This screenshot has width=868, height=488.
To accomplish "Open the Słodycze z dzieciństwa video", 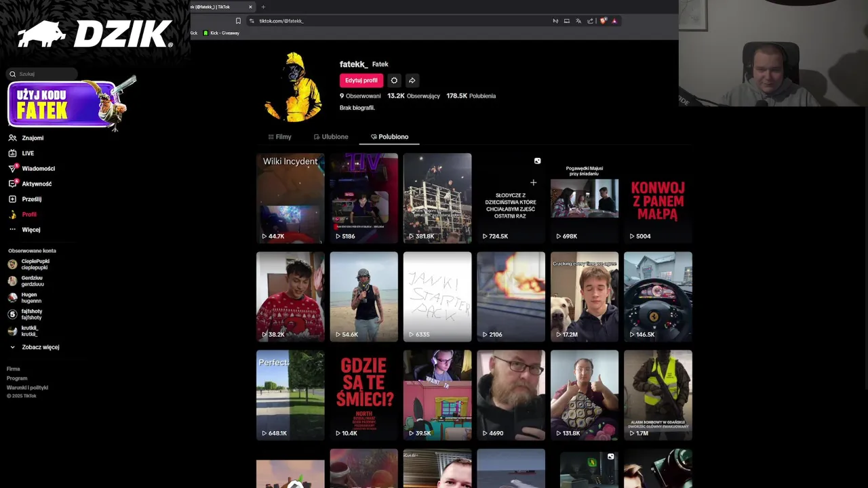I will [511, 199].
